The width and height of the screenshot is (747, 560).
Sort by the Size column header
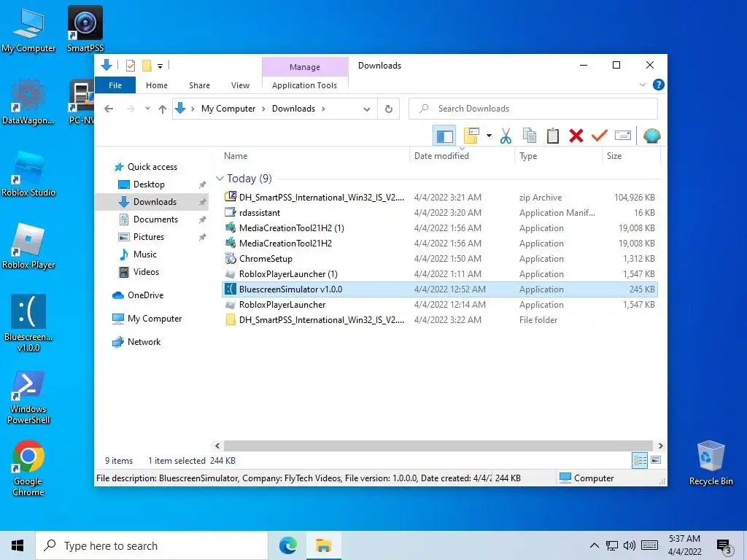pyautogui.click(x=631, y=156)
